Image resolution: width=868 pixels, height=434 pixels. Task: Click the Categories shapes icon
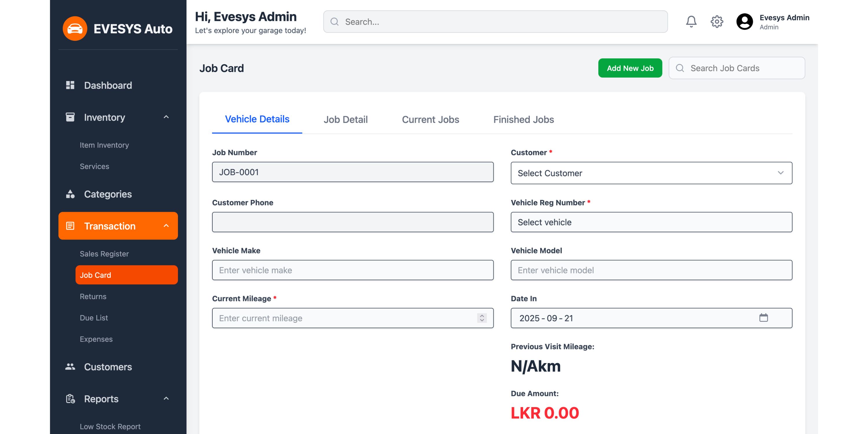tap(70, 194)
